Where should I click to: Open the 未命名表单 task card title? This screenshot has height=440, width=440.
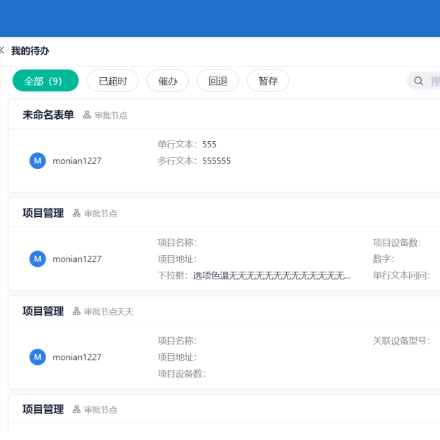coord(48,115)
